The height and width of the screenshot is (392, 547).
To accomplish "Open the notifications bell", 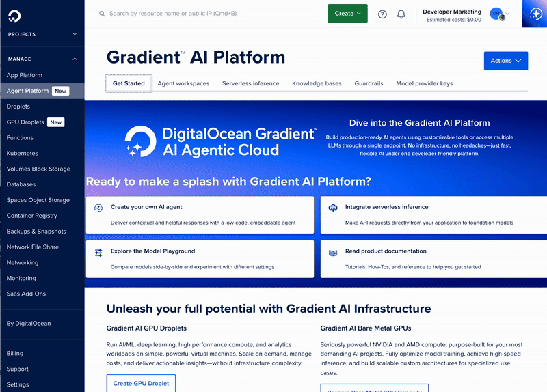I will click(x=401, y=14).
